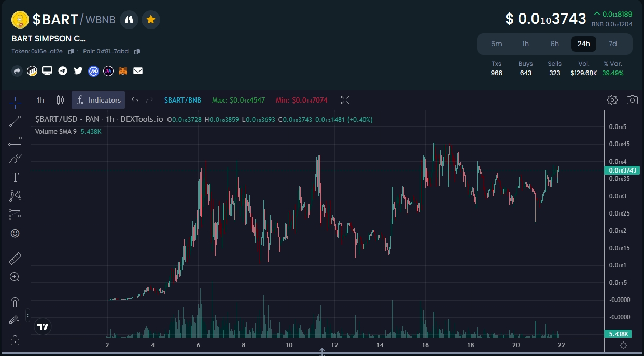This screenshot has width=644, height=356.
Task: Open chart settings gear
Action: click(612, 100)
